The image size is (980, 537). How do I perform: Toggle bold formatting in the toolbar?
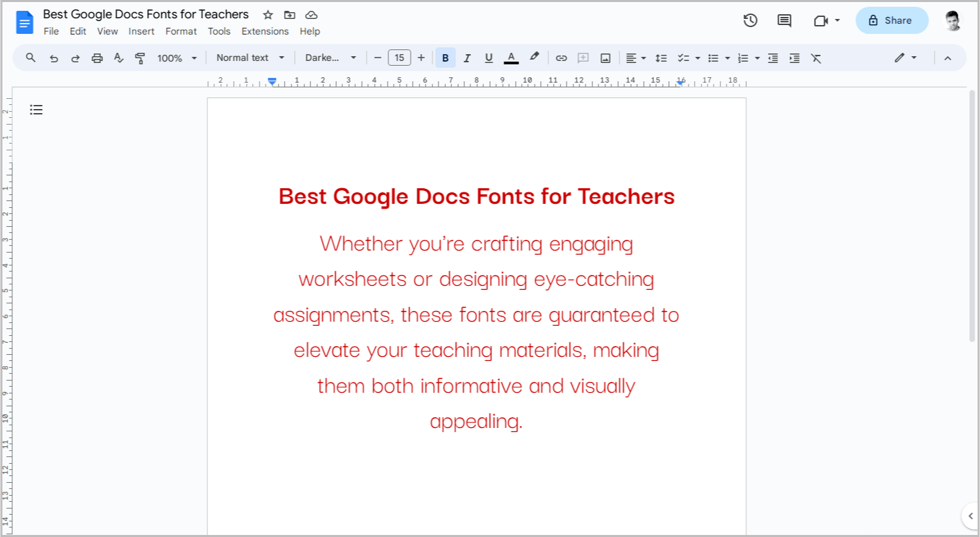point(445,58)
